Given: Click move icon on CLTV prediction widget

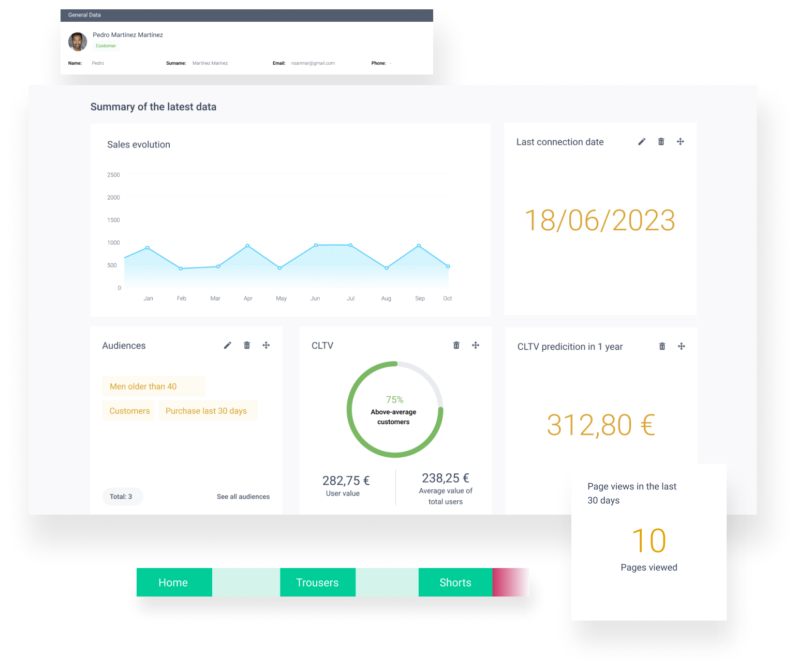Looking at the screenshot, I should pos(682,347).
